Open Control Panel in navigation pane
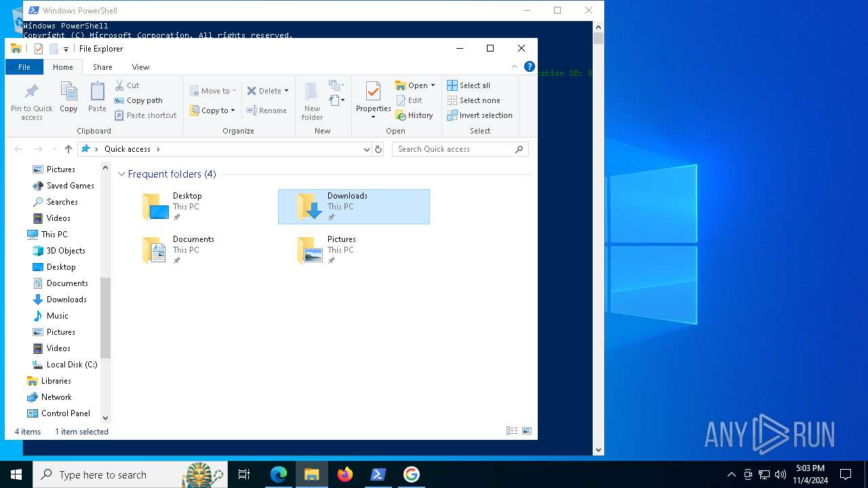The width and height of the screenshot is (868, 488). tap(65, 413)
